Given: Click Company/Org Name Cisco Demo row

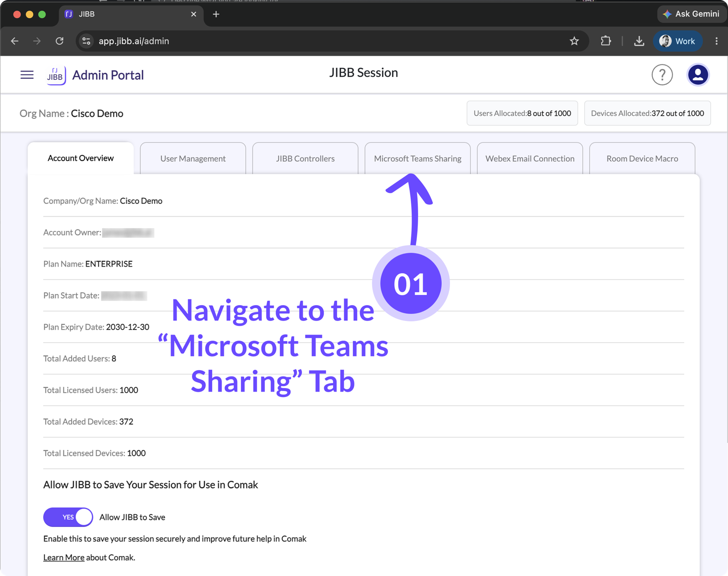Looking at the screenshot, I should coord(364,201).
